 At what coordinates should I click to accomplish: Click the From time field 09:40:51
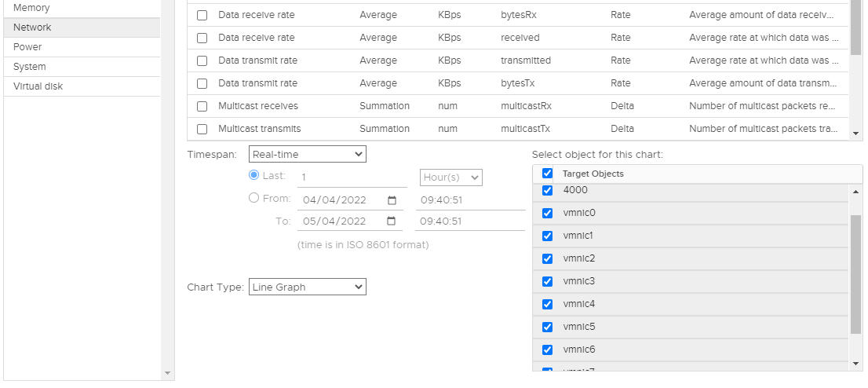click(x=470, y=200)
